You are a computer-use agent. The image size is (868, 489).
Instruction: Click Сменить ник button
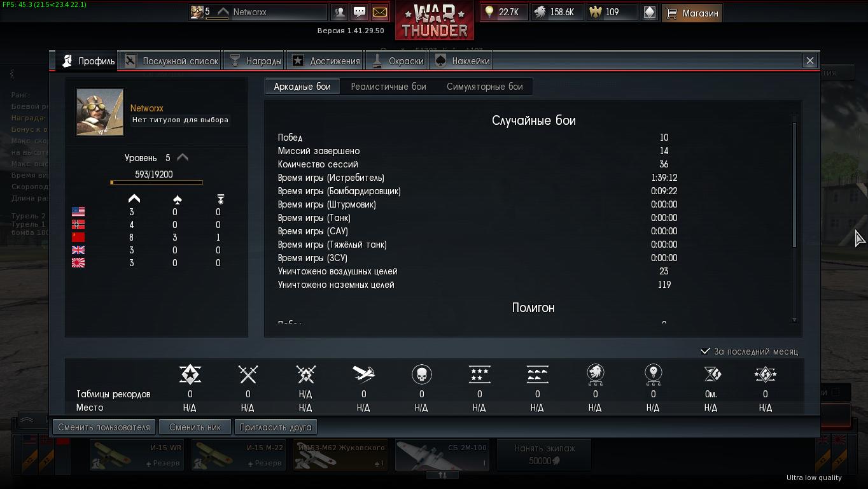click(195, 427)
